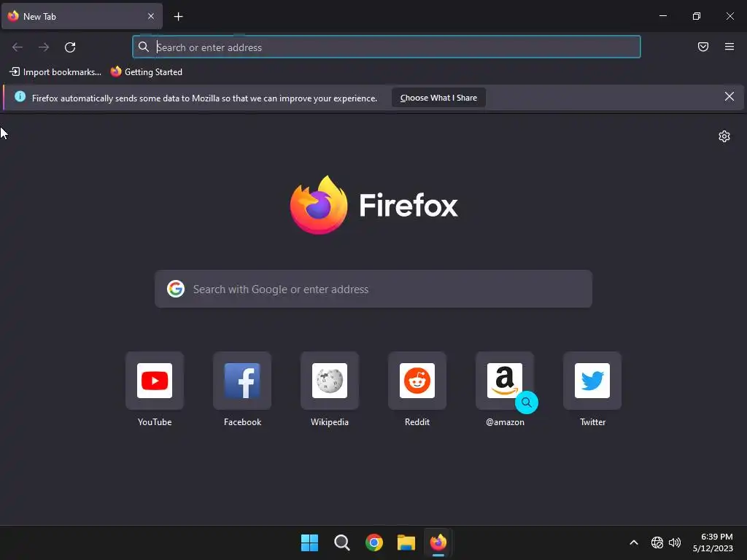Click the Choose What I Share button
Screen dimensions: 747x560
[x=438, y=98]
